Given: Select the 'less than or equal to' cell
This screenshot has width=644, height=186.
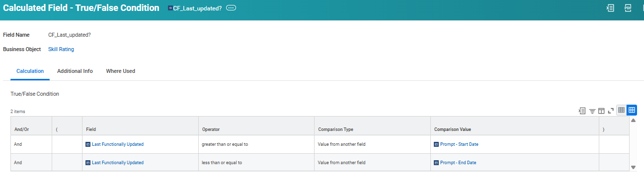Looking at the screenshot, I should [x=256, y=162].
